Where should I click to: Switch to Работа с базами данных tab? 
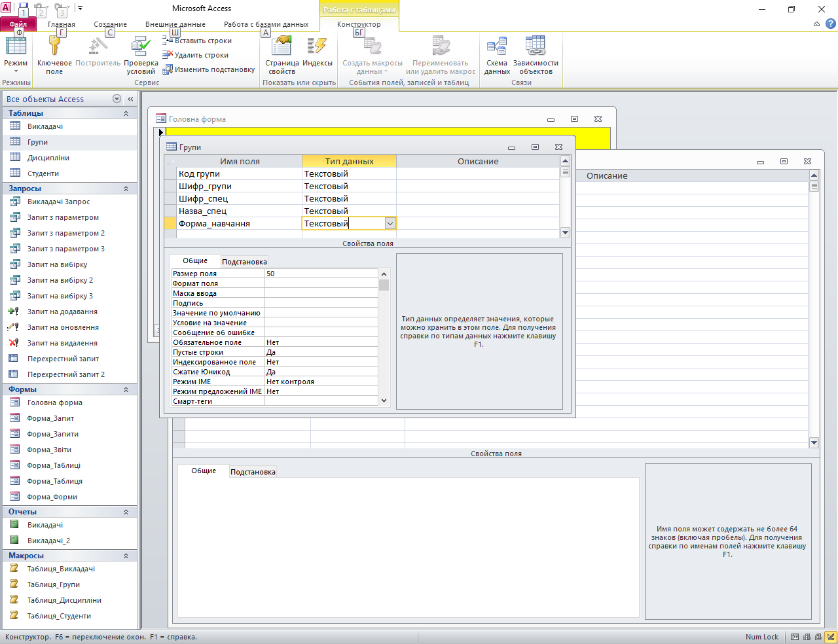266,24
